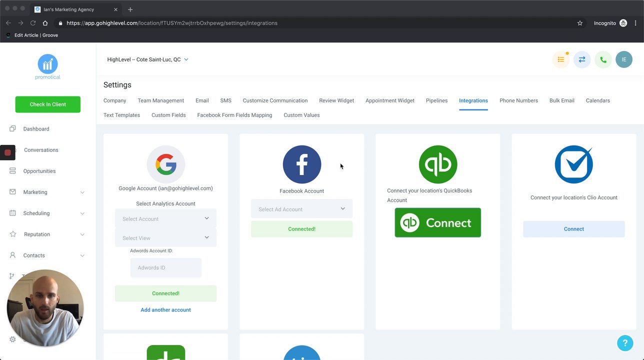Open the IE user avatar
This screenshot has height=360, width=644.
click(624, 59)
